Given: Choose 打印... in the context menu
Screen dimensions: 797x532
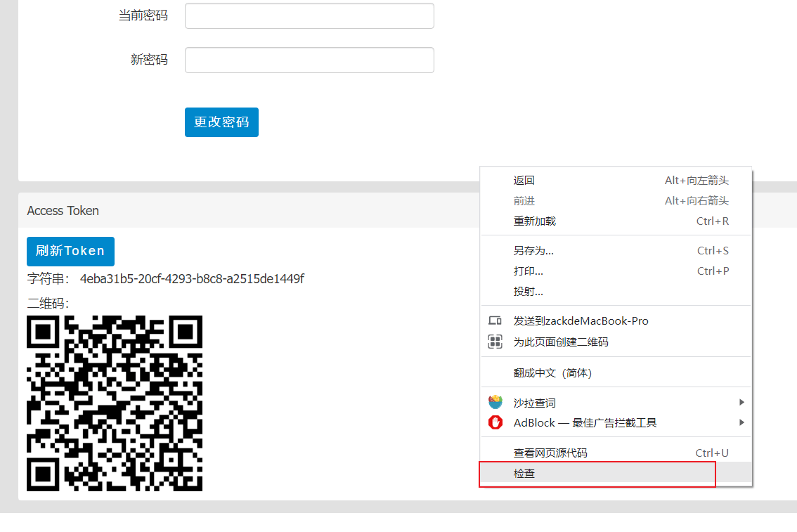Looking at the screenshot, I should [616, 271].
